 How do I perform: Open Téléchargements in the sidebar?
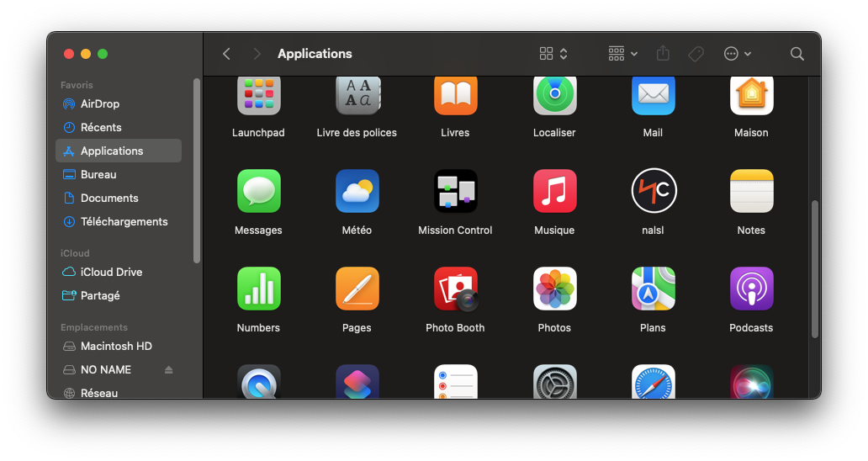[x=119, y=221]
